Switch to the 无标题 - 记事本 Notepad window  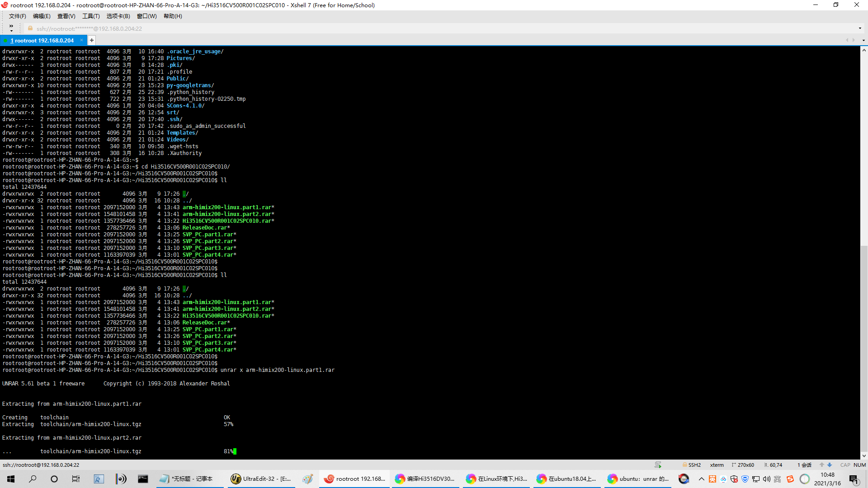click(189, 479)
